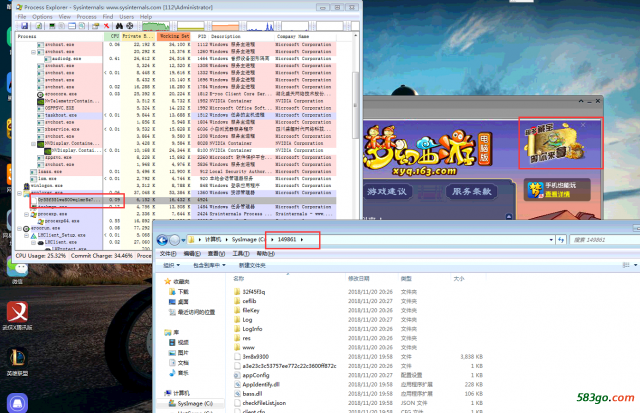Open the Find menu in Process Explorer
The image size is (640, 413).
[x=108, y=17]
